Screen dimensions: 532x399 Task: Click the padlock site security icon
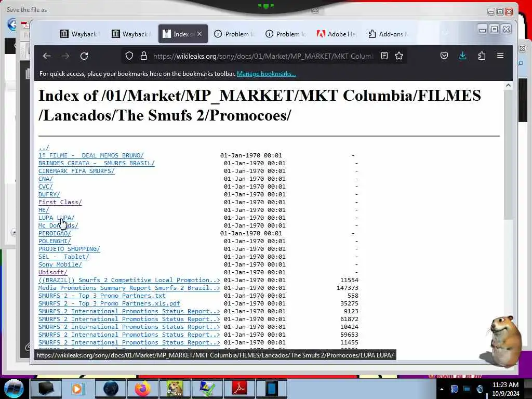point(144,56)
